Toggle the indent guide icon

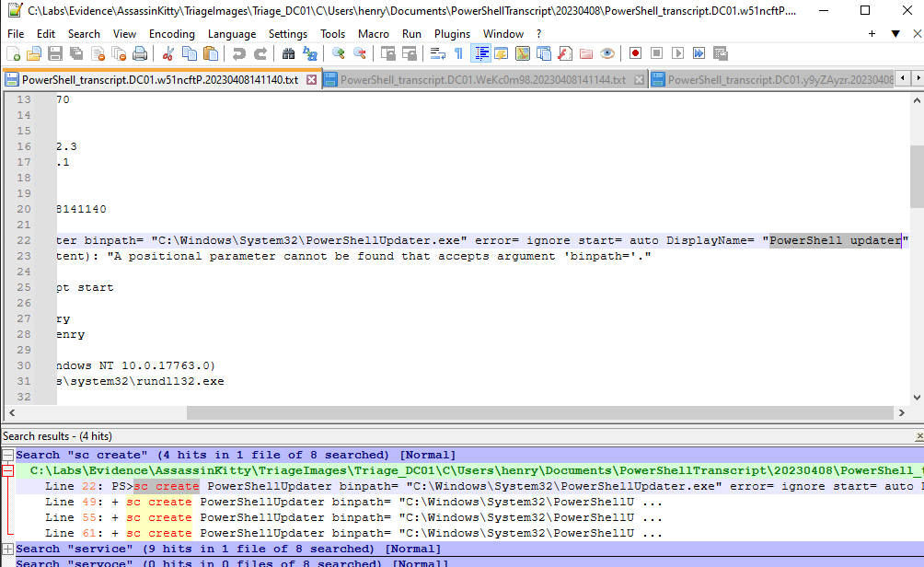pyautogui.click(x=480, y=54)
